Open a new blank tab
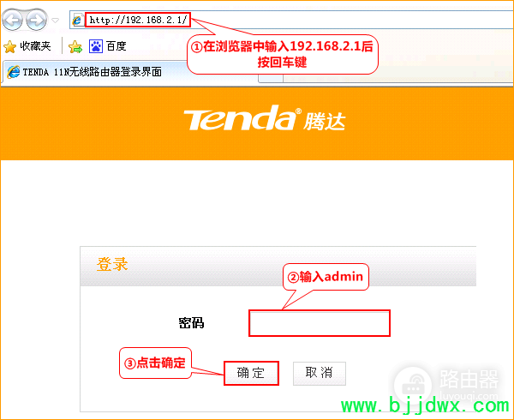 [x=271, y=78]
